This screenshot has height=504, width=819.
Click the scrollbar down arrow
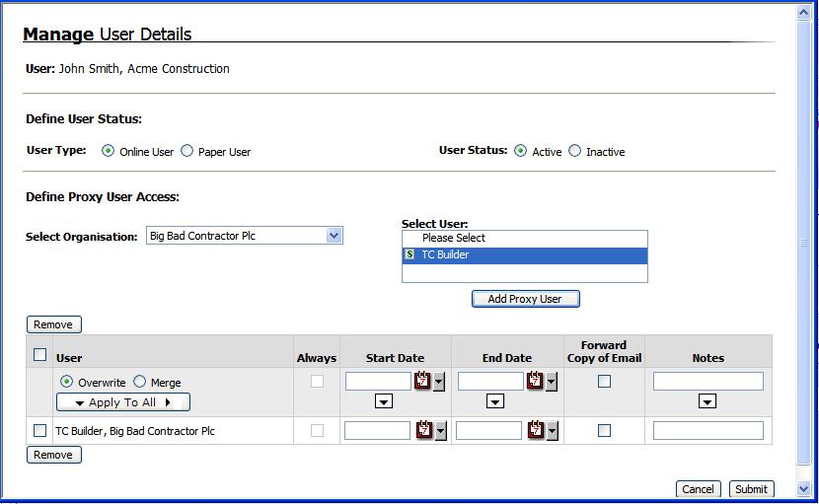click(803, 489)
